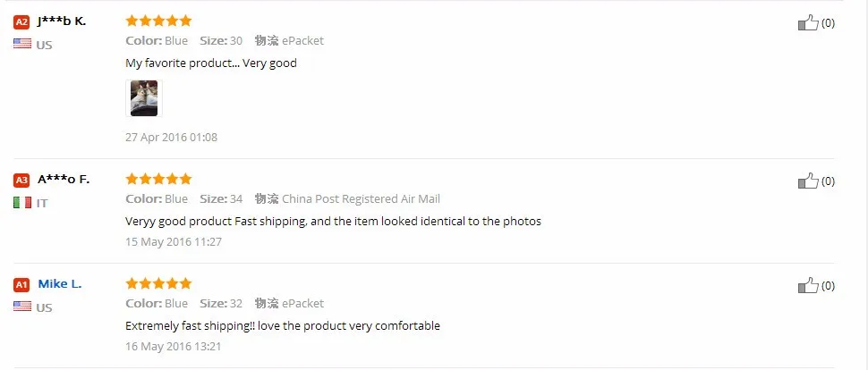Click five-star rating on A***o F.'s review
868x370 pixels.
click(x=158, y=179)
